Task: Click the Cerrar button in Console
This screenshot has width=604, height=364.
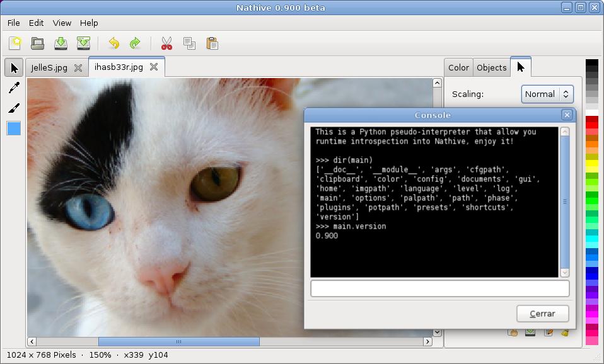Action: pyautogui.click(x=542, y=314)
